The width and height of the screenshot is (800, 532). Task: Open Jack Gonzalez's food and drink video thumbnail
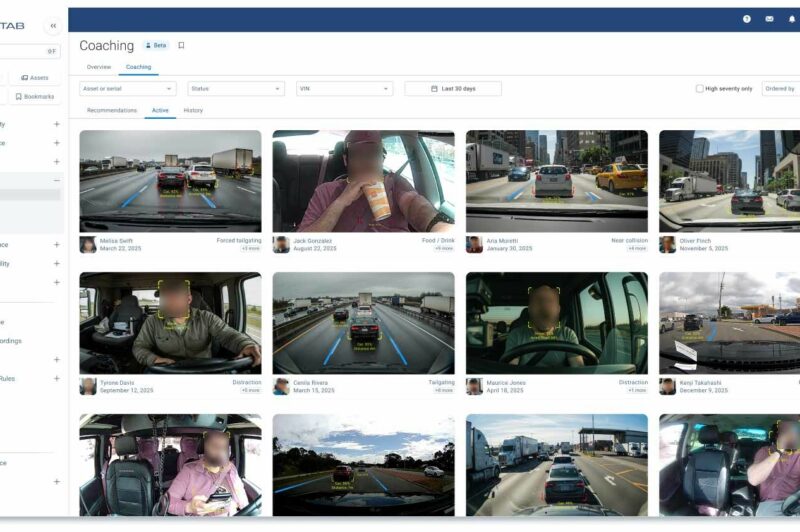click(x=363, y=181)
